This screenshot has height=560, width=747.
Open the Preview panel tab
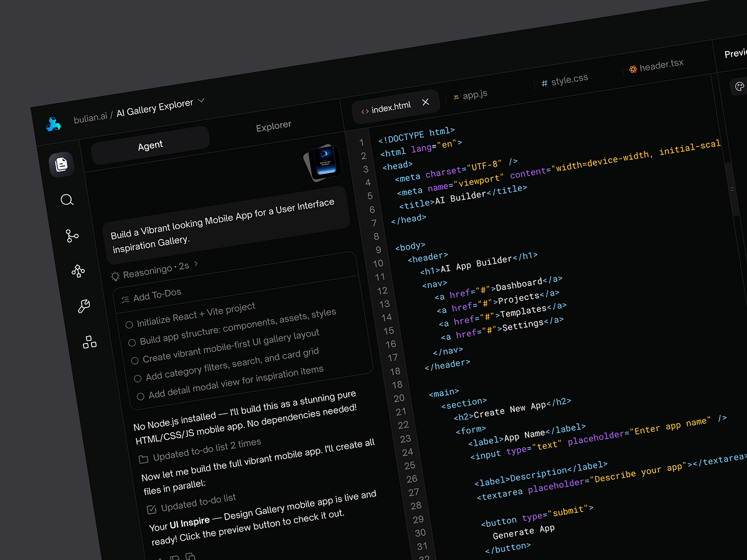735,54
